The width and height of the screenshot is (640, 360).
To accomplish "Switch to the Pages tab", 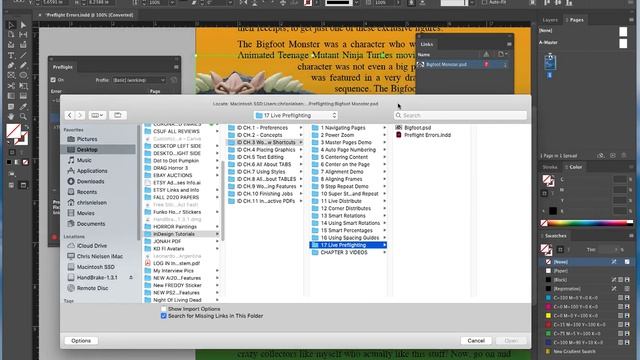I will pyautogui.click(x=576, y=20).
